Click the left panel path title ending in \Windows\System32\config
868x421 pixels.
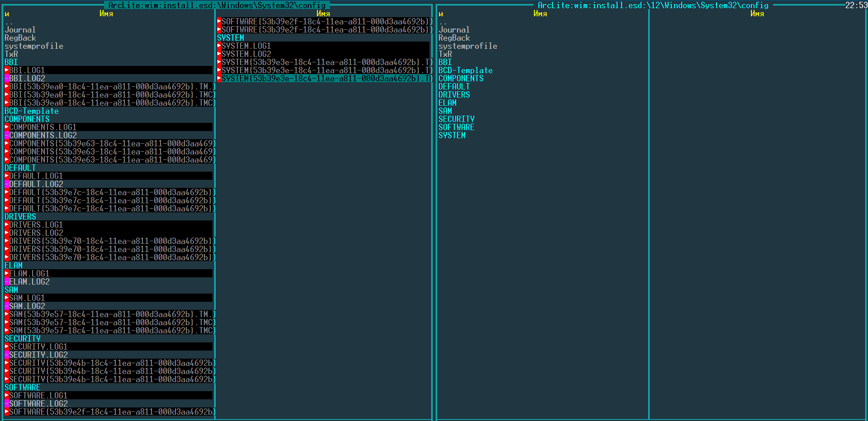(217, 5)
